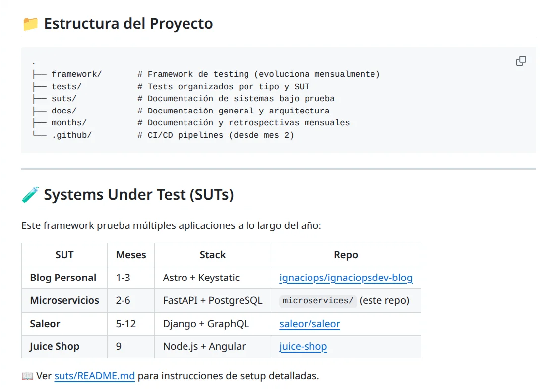Viewport: 556px width, 392px height.
Task: Select the Estructura del Proyecto heading
Action: point(128,23)
